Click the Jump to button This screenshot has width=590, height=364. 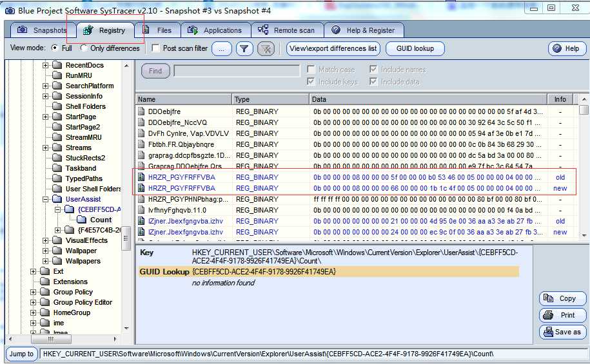tap(21, 354)
